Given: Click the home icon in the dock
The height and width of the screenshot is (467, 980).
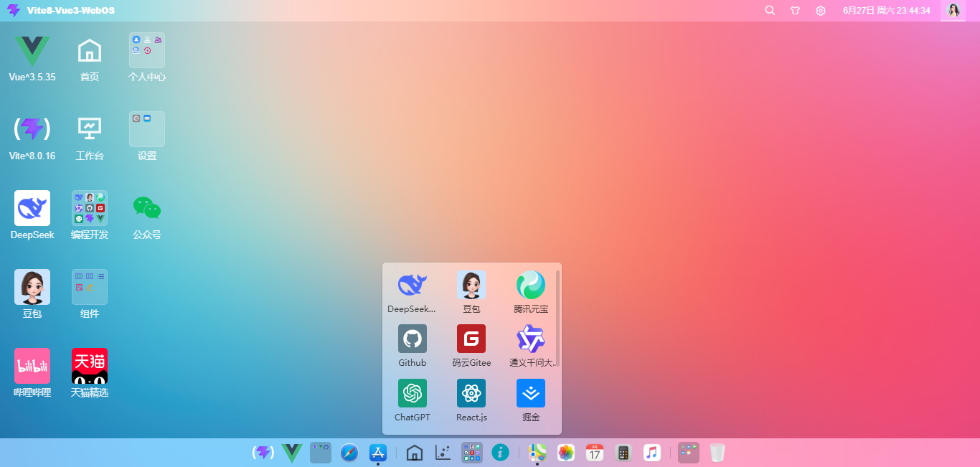Looking at the screenshot, I should (414, 453).
